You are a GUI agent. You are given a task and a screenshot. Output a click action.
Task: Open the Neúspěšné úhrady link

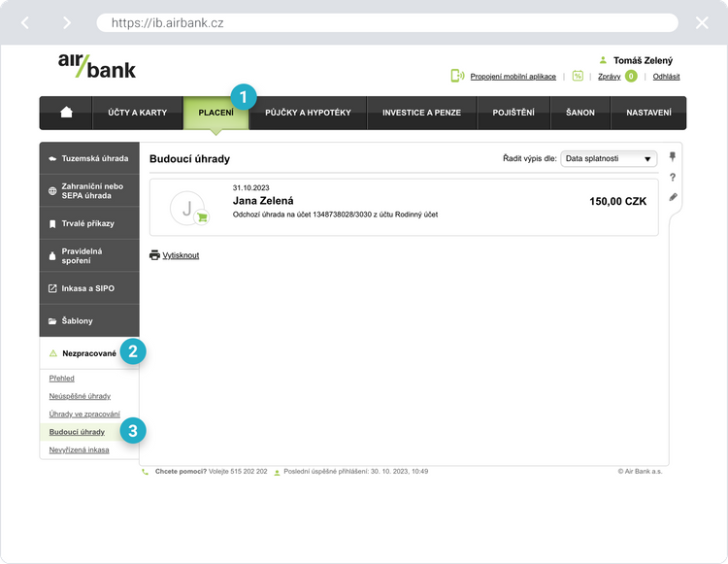click(x=80, y=396)
